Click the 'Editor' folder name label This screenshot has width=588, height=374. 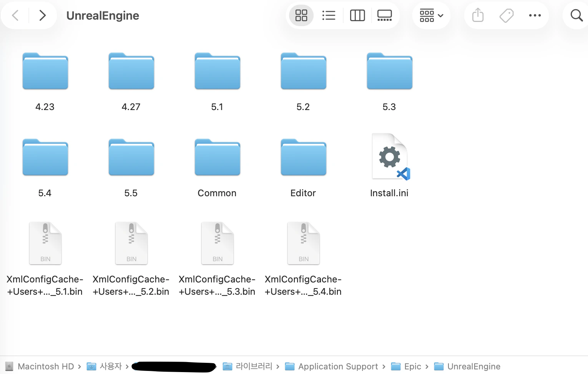coord(303,193)
